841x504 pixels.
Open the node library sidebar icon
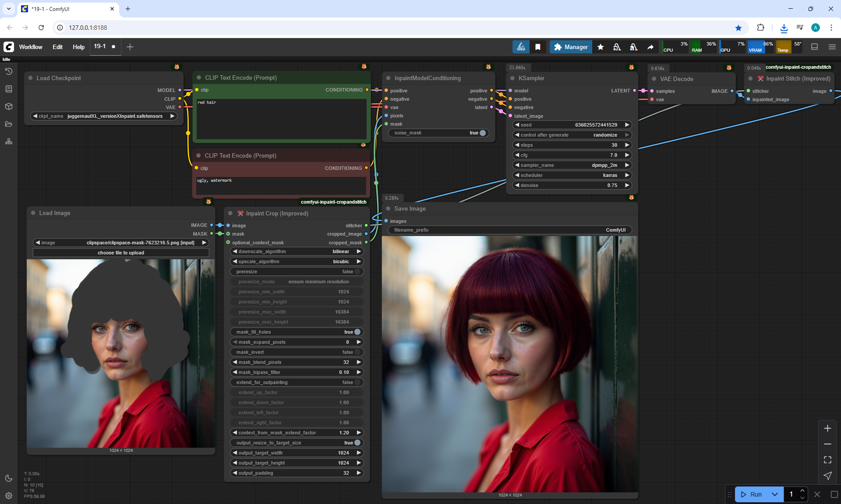tap(9, 89)
